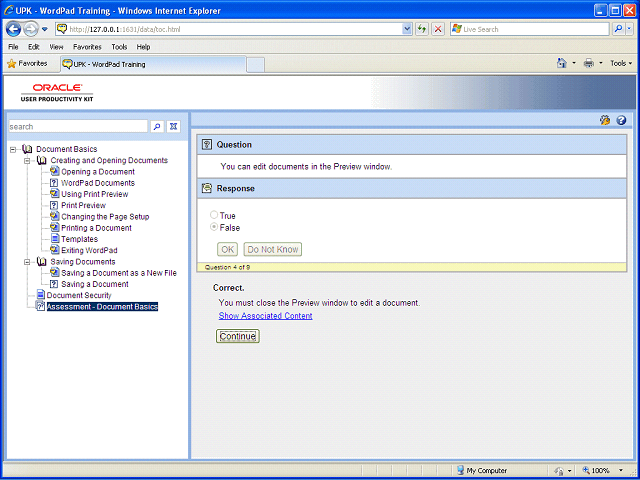Select Assessment - Document Basics item
The image size is (640, 480).
[x=102, y=307]
